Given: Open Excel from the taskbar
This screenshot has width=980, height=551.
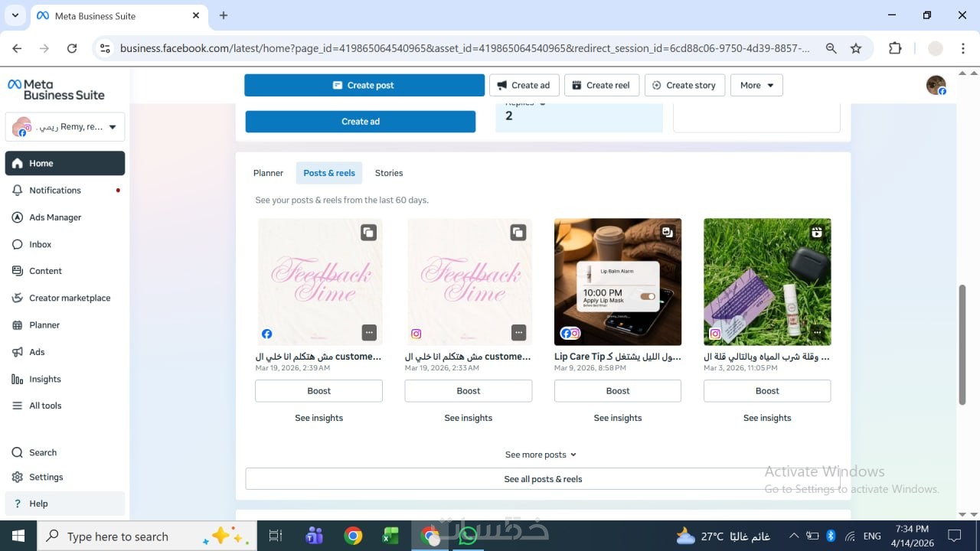Looking at the screenshot, I should [392, 536].
